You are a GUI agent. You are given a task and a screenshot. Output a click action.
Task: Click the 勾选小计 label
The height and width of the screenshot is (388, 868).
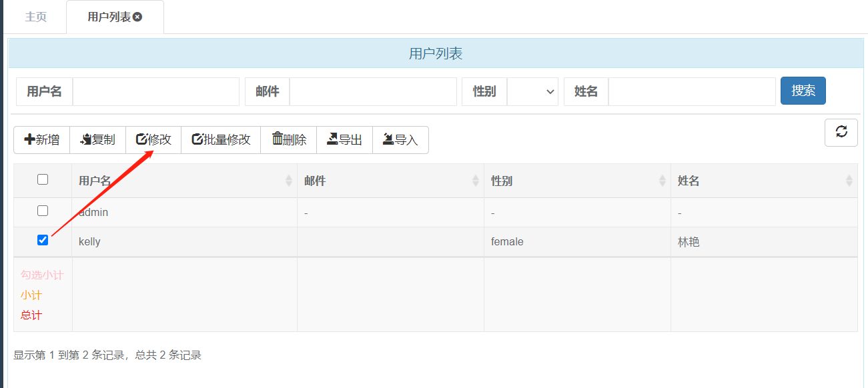[x=42, y=275]
